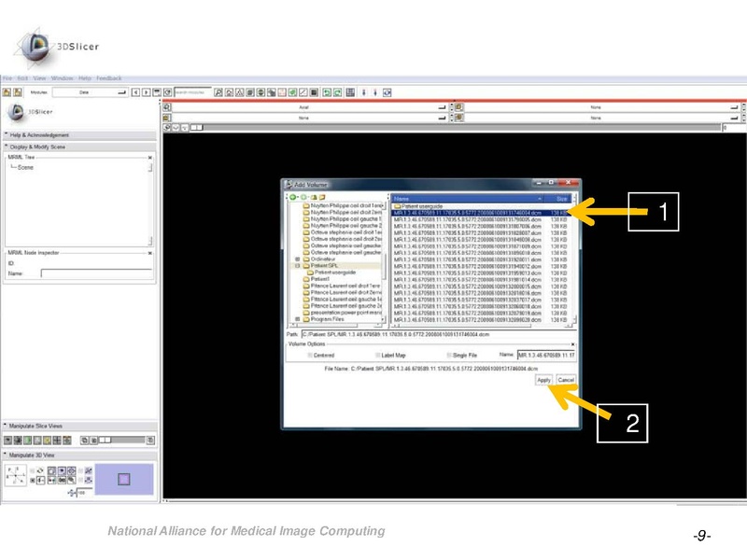This screenshot has width=747, height=560.
Task: Click the load scene toolbar icon
Action: coord(7,92)
